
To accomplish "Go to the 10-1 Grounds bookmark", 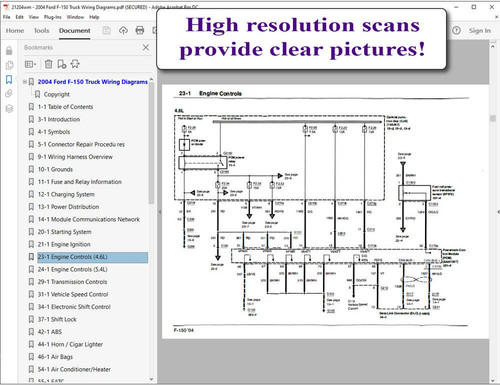I will pyautogui.click(x=55, y=169).
